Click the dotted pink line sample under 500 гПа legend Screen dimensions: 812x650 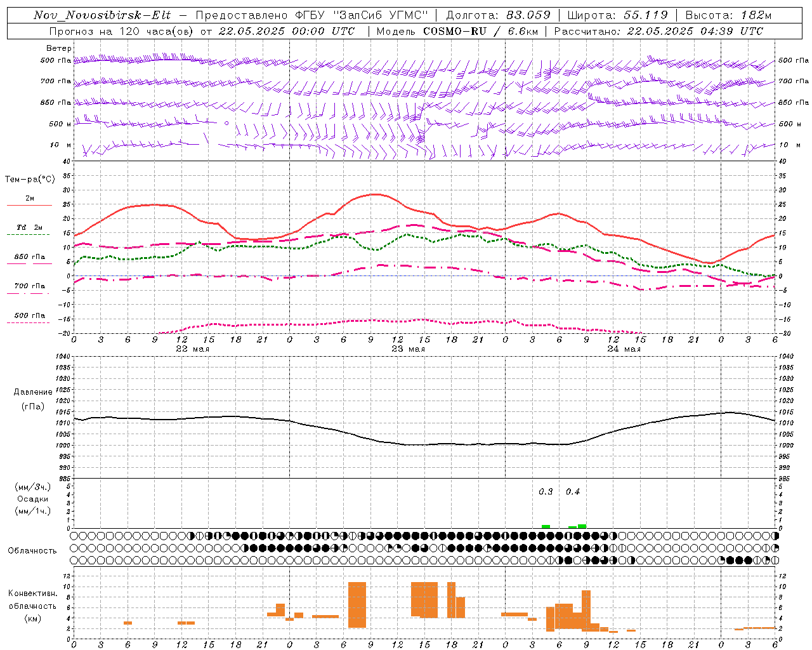coord(29,322)
